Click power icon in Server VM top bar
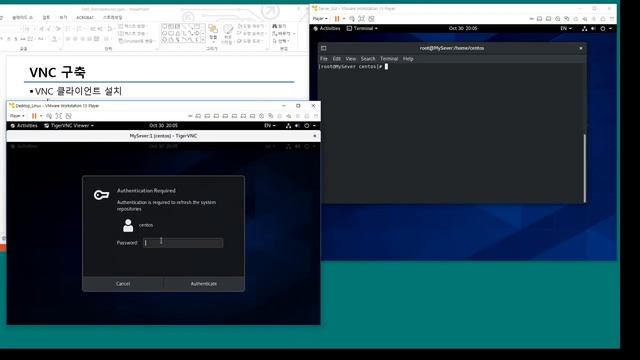This screenshot has height=360, width=640. [603, 29]
